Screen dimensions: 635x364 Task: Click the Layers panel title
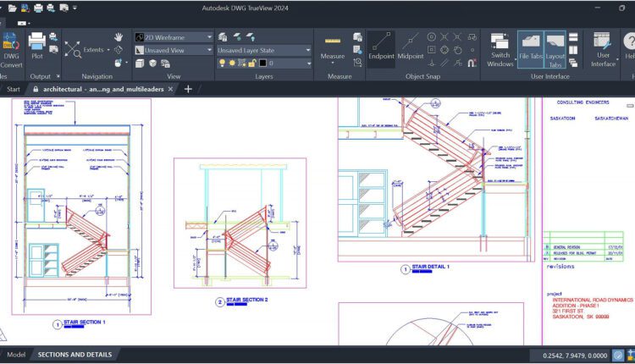[264, 76]
